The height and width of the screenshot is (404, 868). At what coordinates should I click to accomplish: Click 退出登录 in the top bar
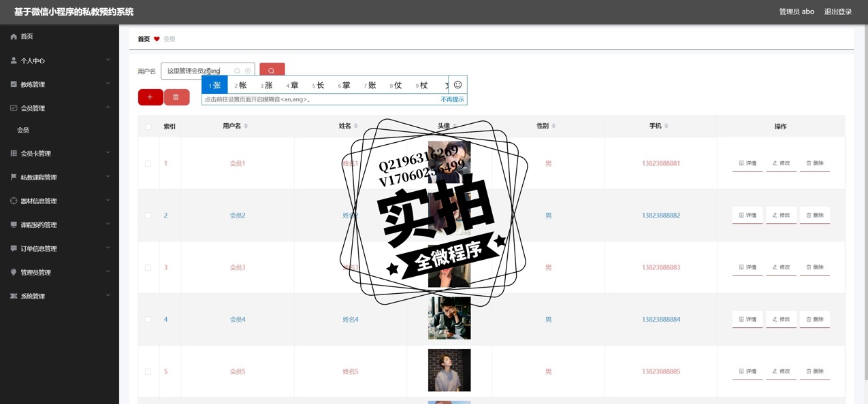[838, 12]
